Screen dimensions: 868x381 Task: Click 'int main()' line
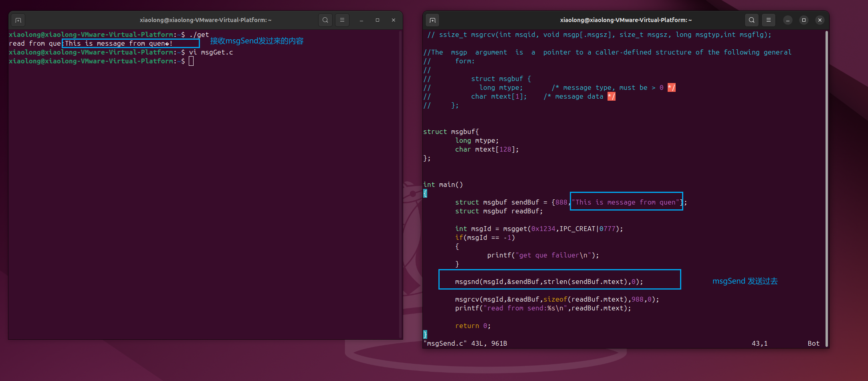pos(443,185)
